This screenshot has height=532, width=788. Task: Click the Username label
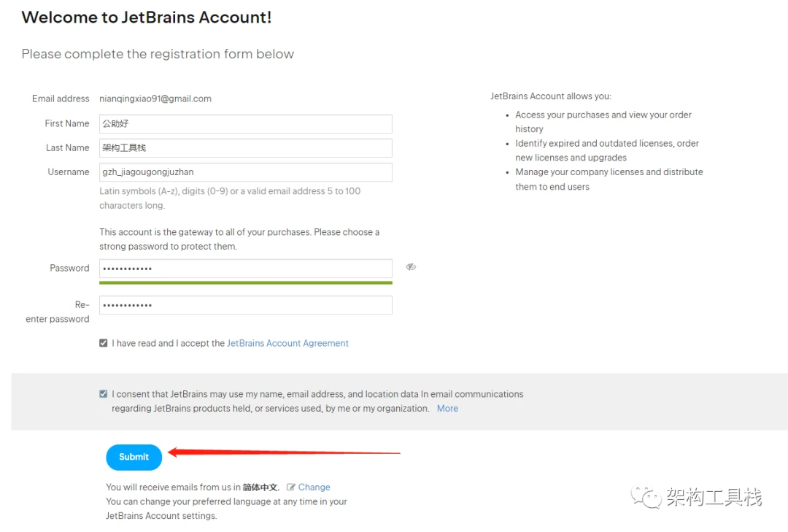[x=69, y=172]
